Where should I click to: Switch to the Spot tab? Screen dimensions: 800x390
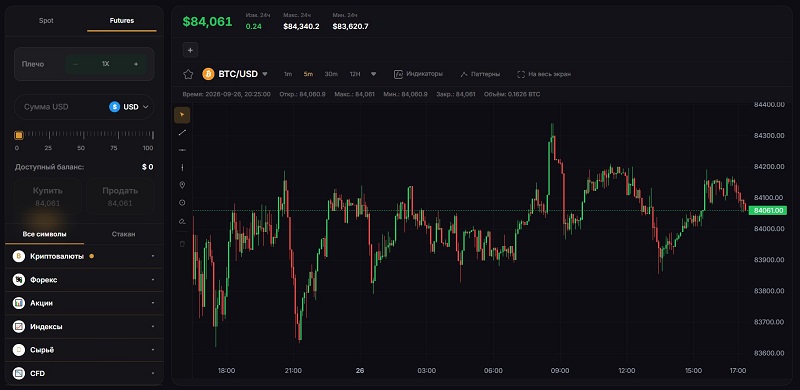click(46, 20)
